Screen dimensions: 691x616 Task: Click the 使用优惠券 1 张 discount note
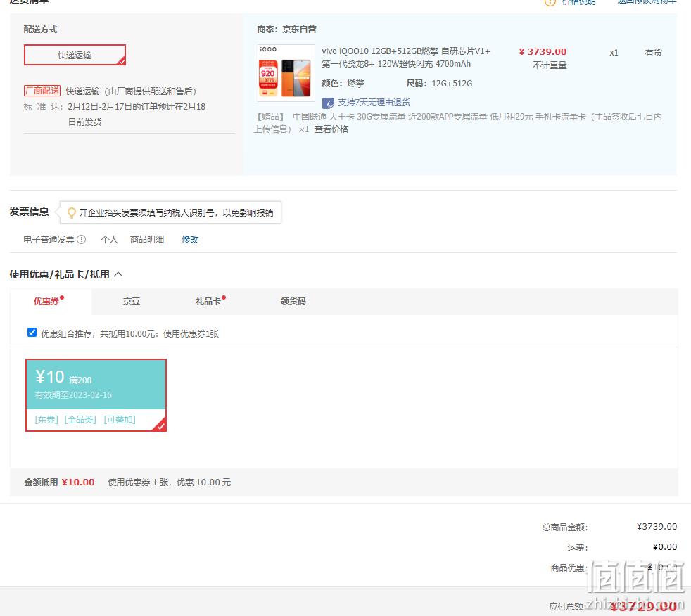point(169,482)
